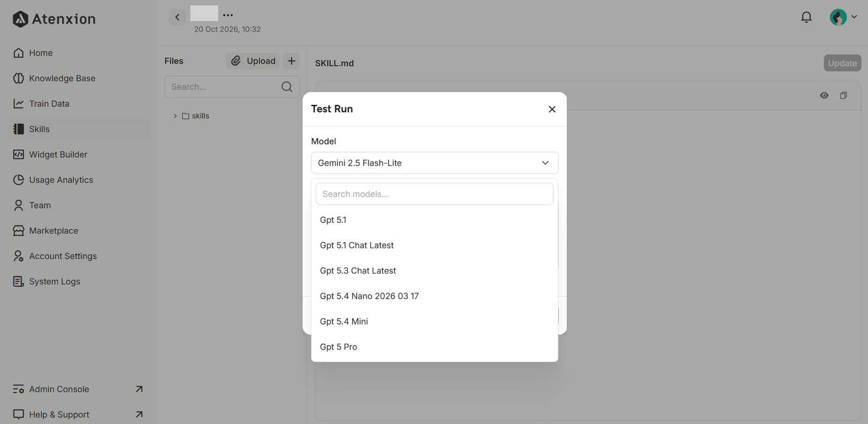Select Gpt 5.1 Chat Latest
The width and height of the screenshot is (868, 424).
coord(435,245)
